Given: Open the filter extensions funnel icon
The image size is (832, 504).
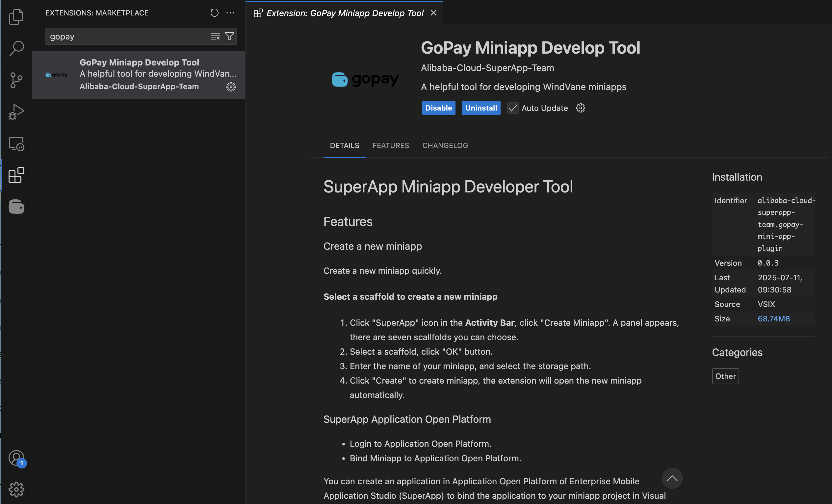Looking at the screenshot, I should click(x=230, y=36).
